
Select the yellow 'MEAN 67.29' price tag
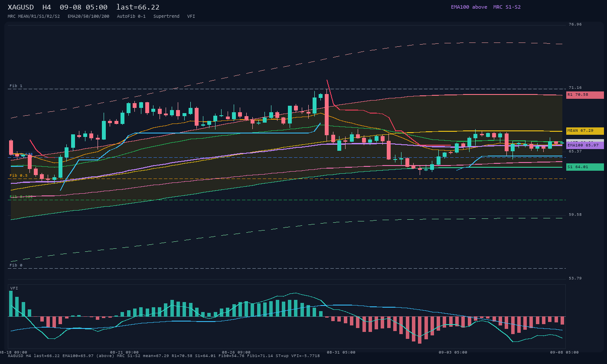point(585,131)
